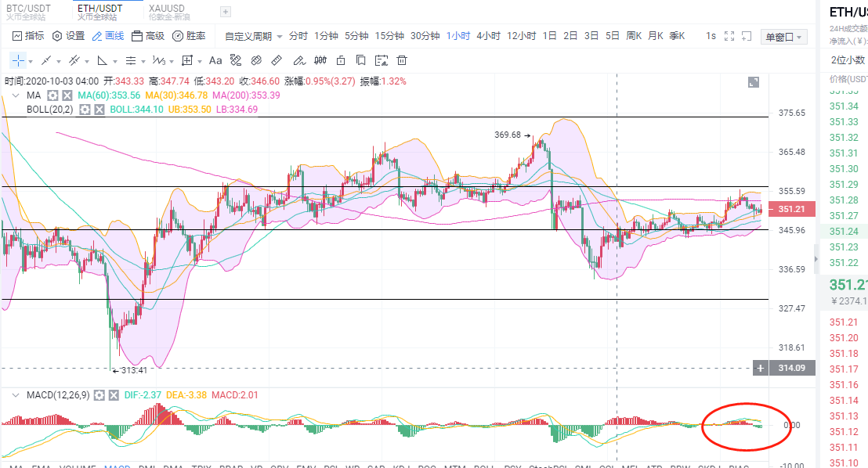Remove the MACD indicator with its X toggle
868x468 pixels.
(114, 396)
